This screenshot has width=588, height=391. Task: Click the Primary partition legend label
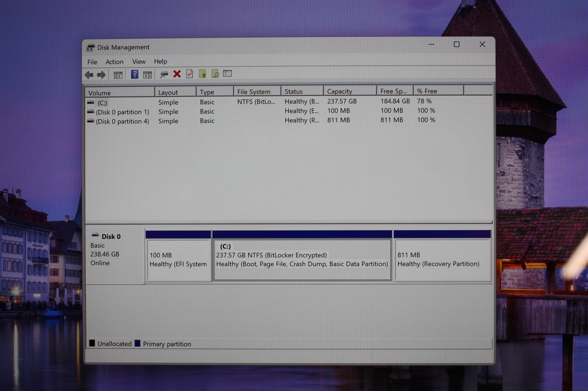pyautogui.click(x=167, y=344)
